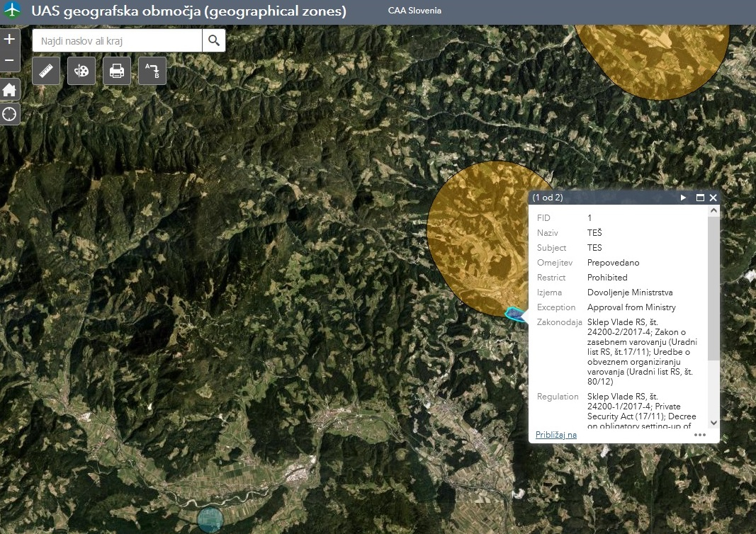Zoom out with the minus button
This screenshot has height=534, width=756.
[9, 61]
